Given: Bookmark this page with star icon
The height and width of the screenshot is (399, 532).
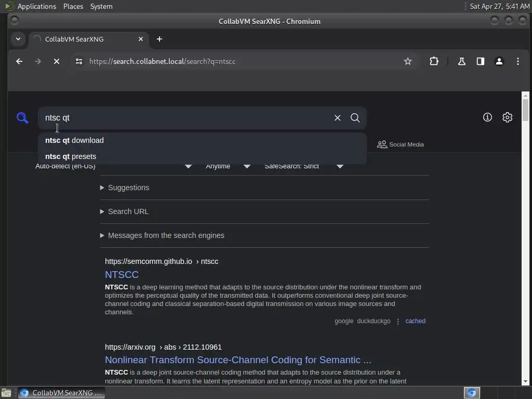Looking at the screenshot, I should tap(407, 61).
